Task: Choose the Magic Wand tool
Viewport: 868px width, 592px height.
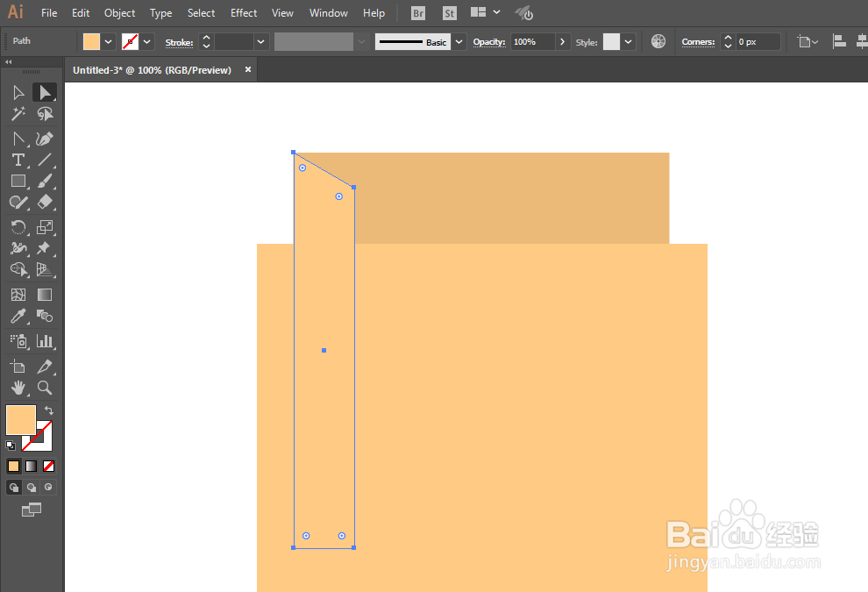Action: pos(18,113)
